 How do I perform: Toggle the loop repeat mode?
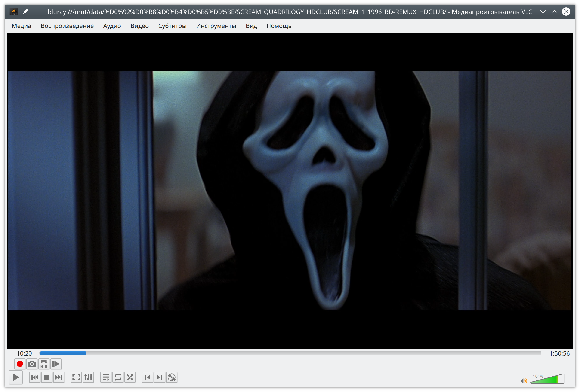pos(118,377)
